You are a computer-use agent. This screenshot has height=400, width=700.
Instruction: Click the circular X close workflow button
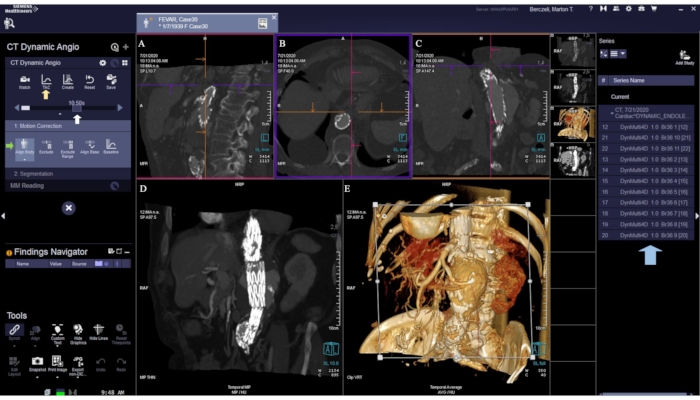pyautogui.click(x=68, y=208)
